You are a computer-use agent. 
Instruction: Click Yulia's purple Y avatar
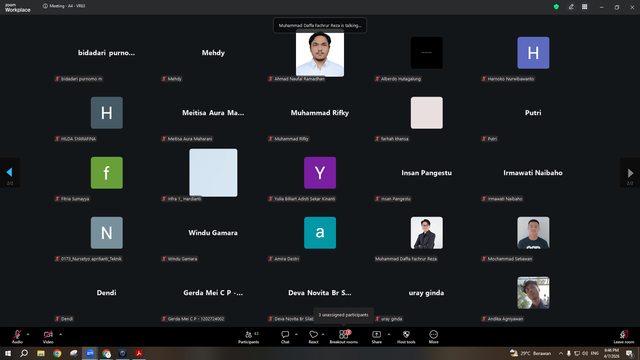click(x=320, y=173)
